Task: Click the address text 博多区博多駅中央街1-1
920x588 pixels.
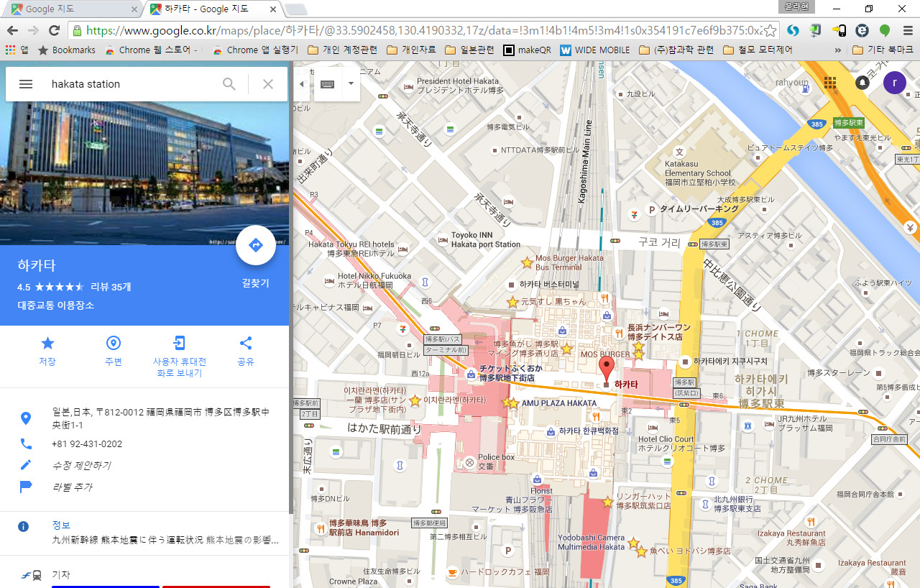Action: (x=161, y=418)
